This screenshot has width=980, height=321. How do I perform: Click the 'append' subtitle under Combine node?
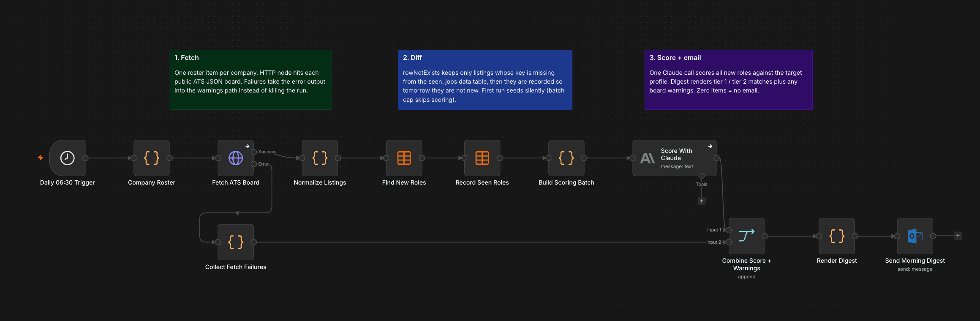pyautogui.click(x=746, y=277)
